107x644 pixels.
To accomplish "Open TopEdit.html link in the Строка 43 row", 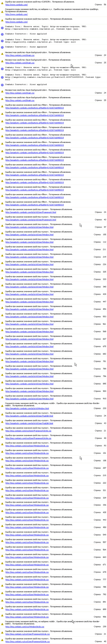I will click(x=29, y=424).
